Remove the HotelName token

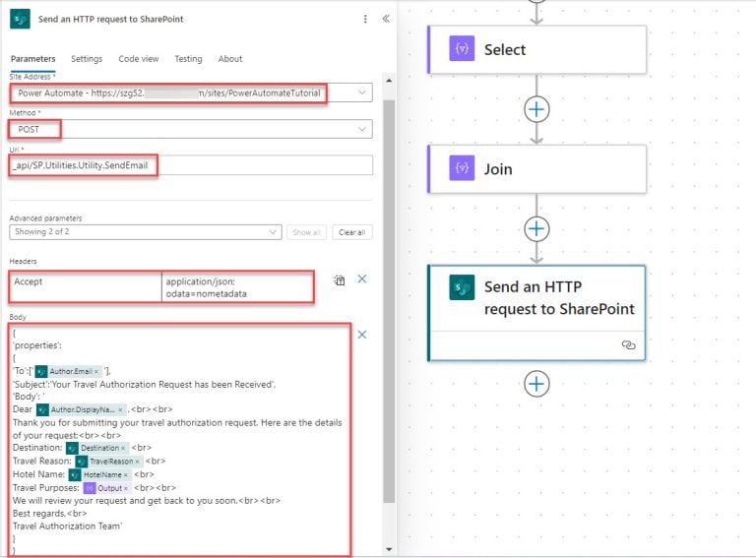click(125, 475)
